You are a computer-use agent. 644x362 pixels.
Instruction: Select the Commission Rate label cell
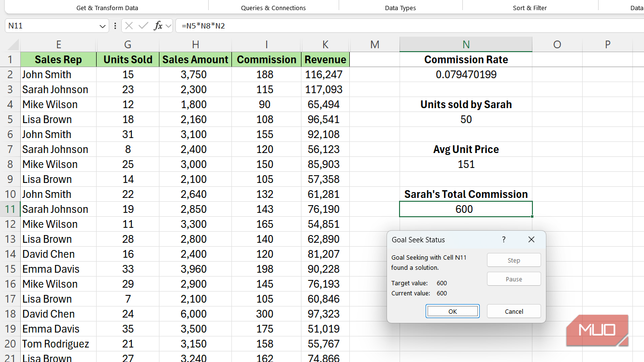coord(466,59)
